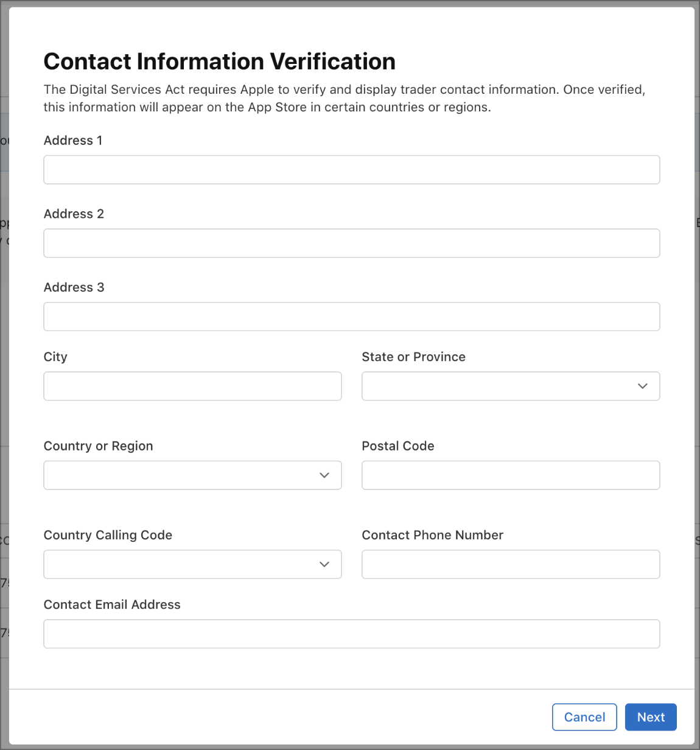Expand the Country or Region dropdown
Viewport: 700px width, 750px height.
(192, 475)
